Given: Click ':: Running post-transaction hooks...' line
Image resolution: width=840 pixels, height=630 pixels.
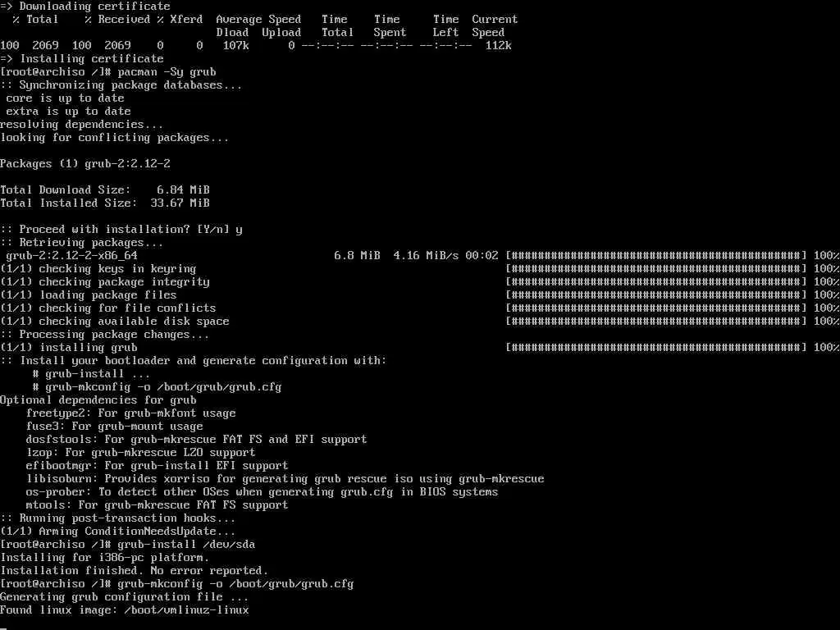Looking at the screenshot, I should pyautogui.click(x=118, y=518).
